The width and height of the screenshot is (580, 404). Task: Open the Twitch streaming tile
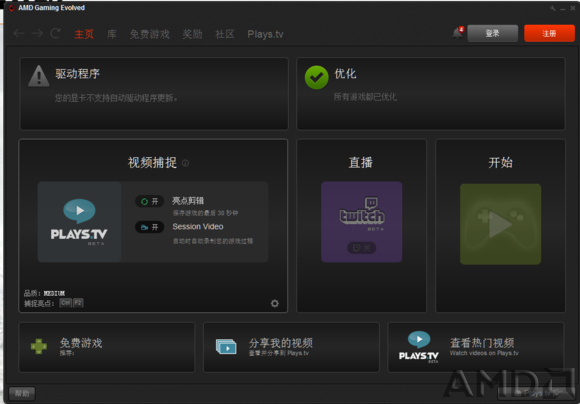click(x=361, y=222)
